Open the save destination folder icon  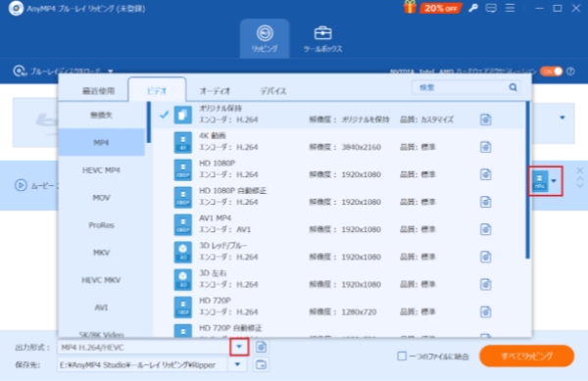click(261, 364)
